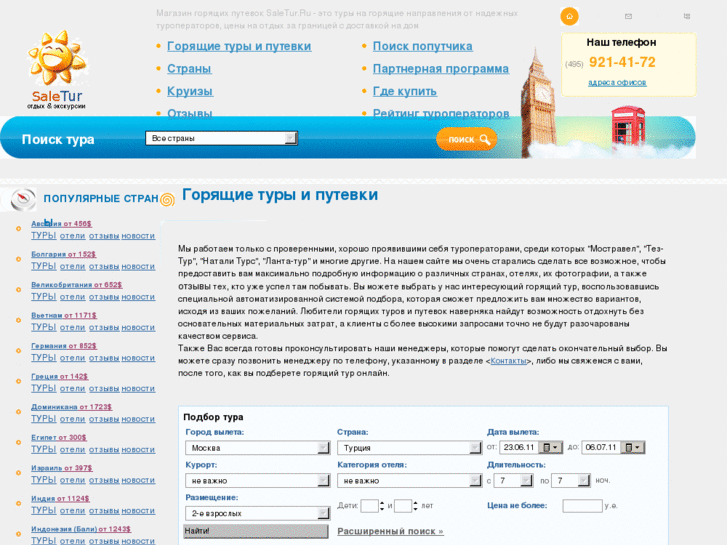Open новости link under Германия
The height and width of the screenshot is (545, 727).
(138, 358)
